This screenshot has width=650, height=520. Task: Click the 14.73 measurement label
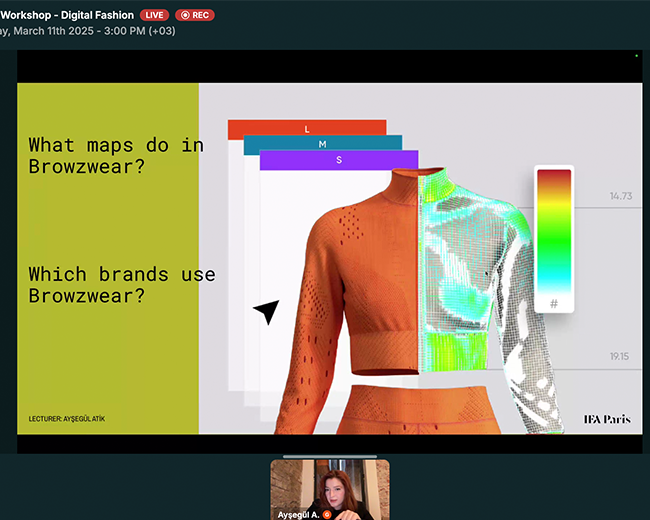pyautogui.click(x=620, y=197)
